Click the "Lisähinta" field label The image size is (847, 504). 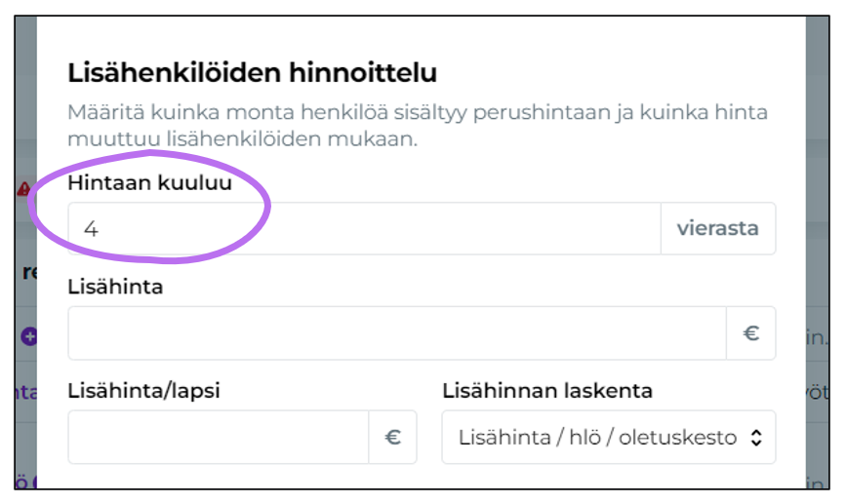(x=115, y=288)
